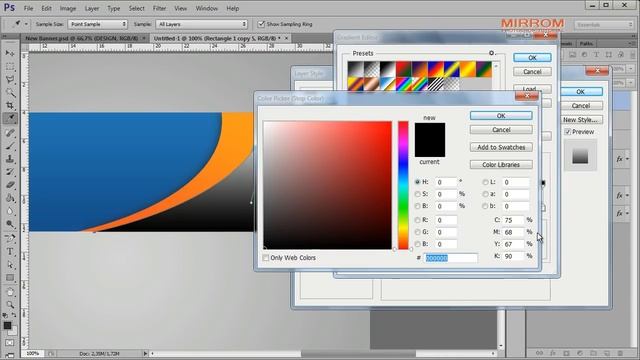Screen dimensions: 640x360
Task: Select the S saturation radio button
Action: pos(417,194)
